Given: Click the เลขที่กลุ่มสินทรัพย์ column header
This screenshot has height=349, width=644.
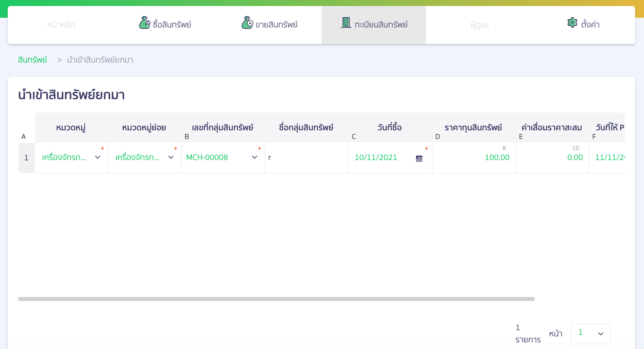Looking at the screenshot, I should point(223,127).
